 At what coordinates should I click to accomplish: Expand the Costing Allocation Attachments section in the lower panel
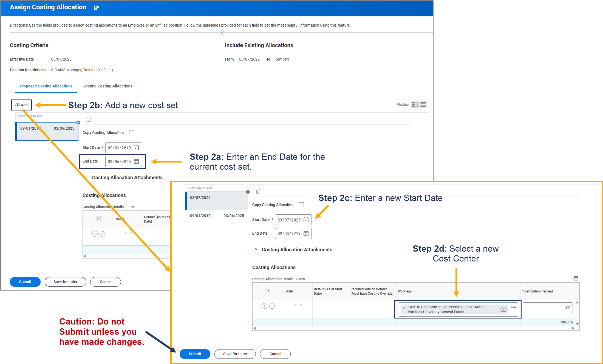click(x=256, y=250)
